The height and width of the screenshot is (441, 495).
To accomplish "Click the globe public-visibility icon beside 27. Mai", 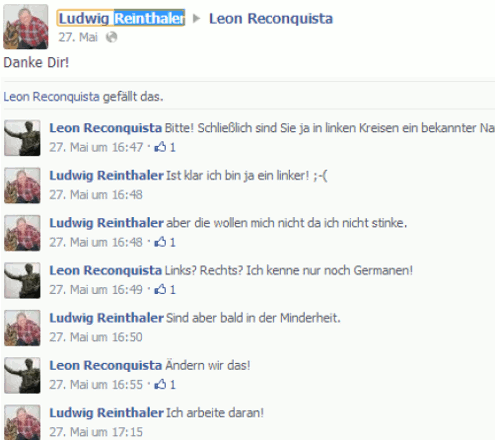I will coord(112,37).
